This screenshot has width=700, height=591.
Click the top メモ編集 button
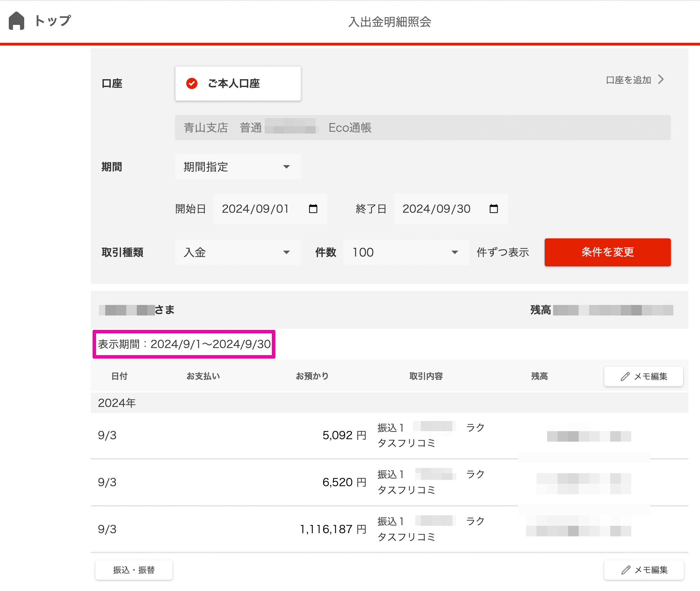click(644, 376)
